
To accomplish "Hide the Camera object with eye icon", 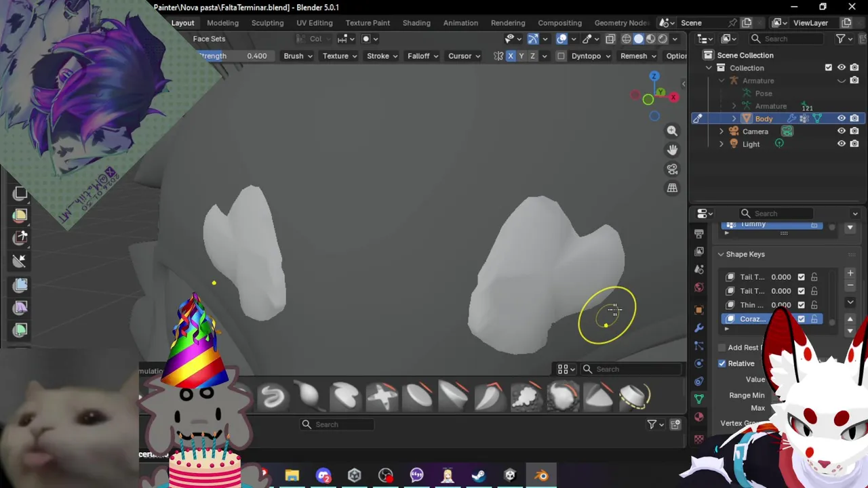I will [842, 131].
